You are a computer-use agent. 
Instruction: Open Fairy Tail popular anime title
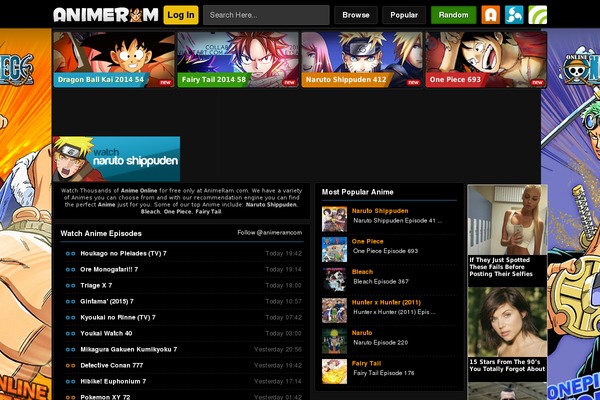[x=366, y=364]
